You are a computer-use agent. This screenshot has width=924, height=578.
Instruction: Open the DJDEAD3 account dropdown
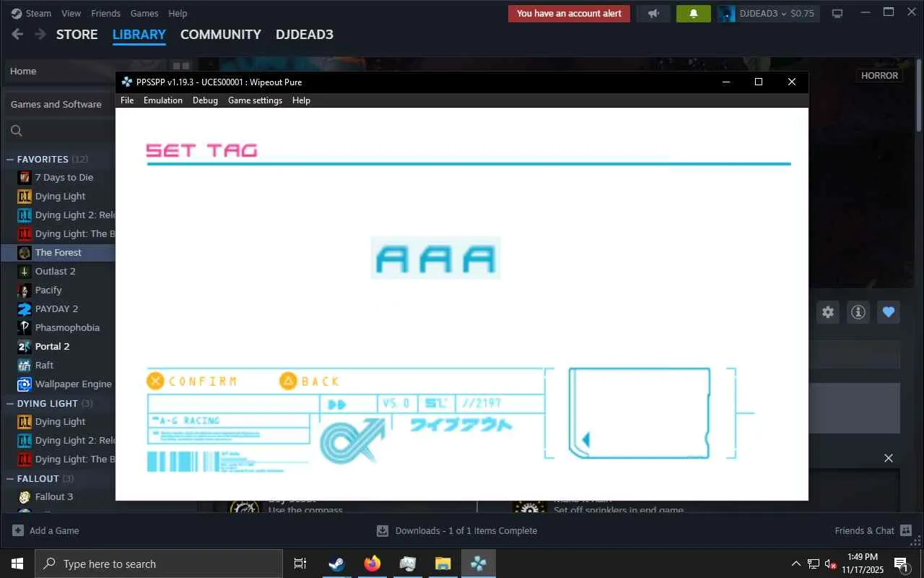point(769,14)
